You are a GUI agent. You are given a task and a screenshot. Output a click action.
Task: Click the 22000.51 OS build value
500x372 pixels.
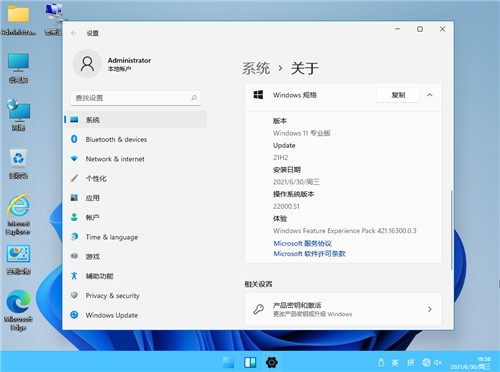[286, 206]
